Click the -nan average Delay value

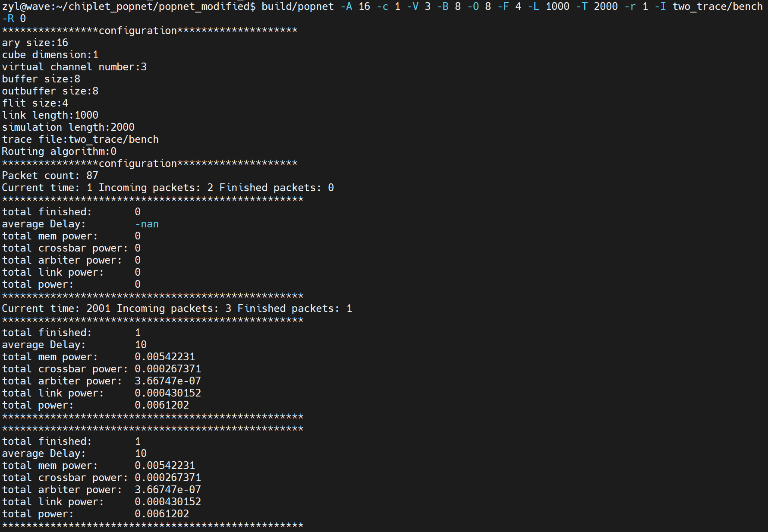(x=146, y=224)
